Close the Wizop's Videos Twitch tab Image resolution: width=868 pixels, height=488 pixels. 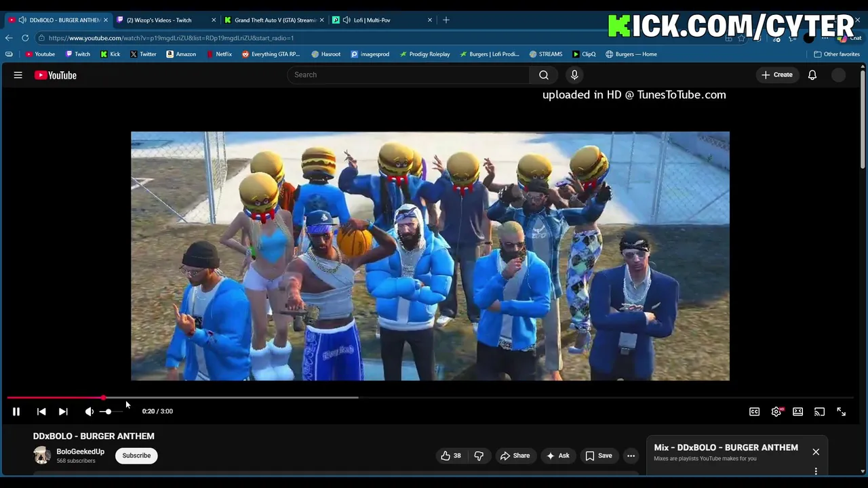214,20
